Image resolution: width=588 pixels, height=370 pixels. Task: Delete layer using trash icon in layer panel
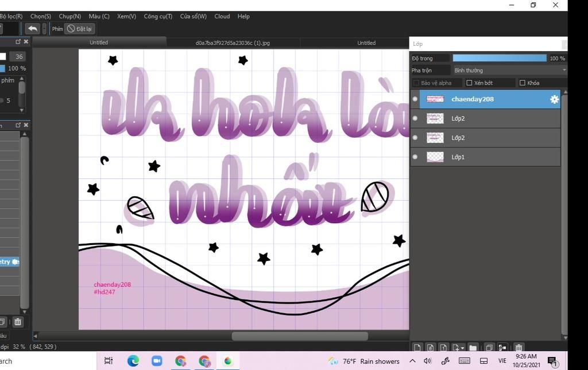pyautogui.click(x=519, y=348)
